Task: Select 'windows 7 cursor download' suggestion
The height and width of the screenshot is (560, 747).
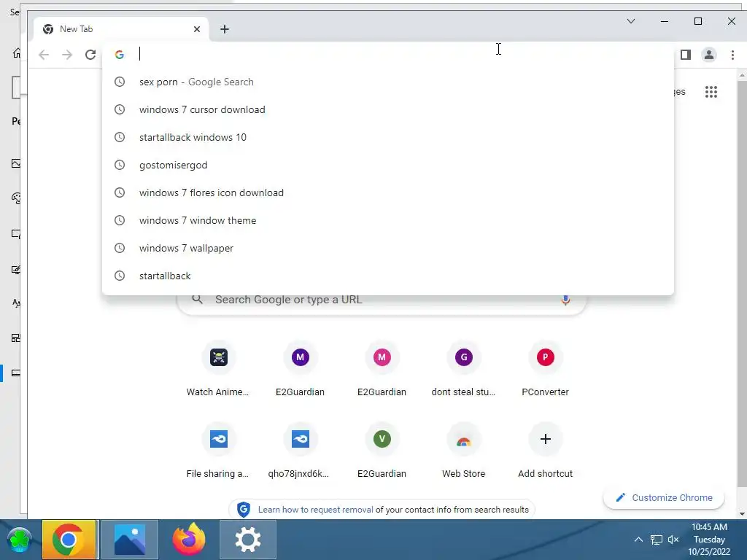Action: [388, 109]
